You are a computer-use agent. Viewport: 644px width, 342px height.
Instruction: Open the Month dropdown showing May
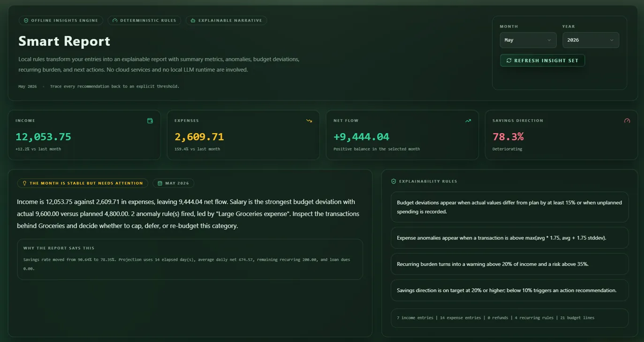[x=528, y=40]
